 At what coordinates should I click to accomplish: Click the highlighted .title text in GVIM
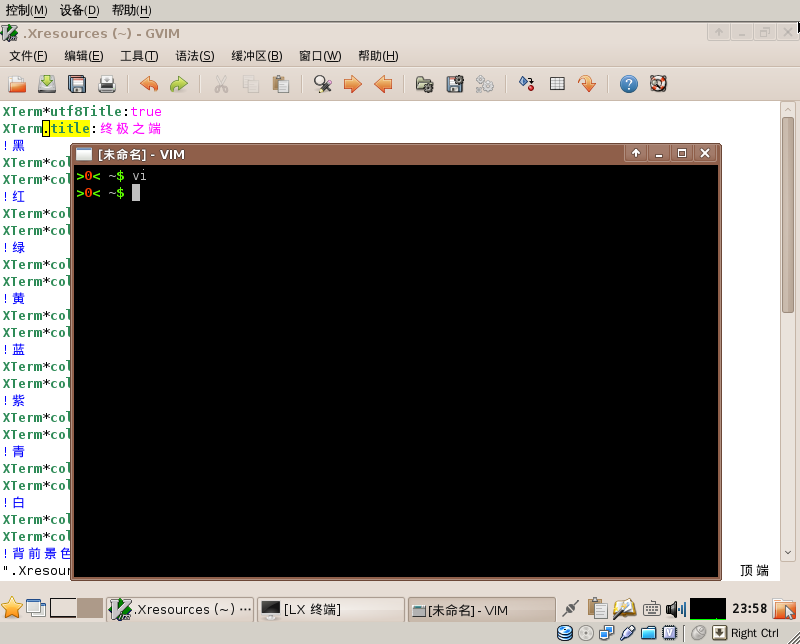click(x=66, y=128)
